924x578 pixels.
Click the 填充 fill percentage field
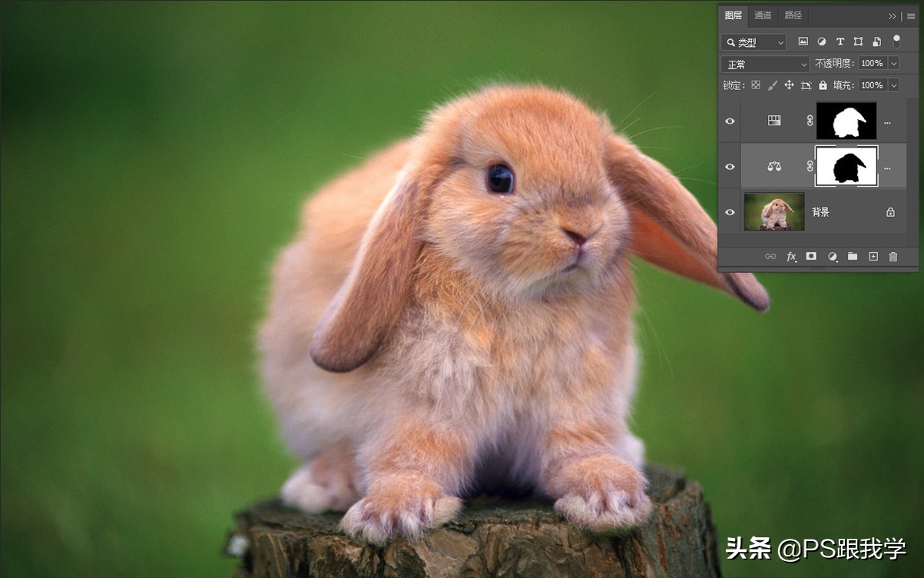pos(871,85)
